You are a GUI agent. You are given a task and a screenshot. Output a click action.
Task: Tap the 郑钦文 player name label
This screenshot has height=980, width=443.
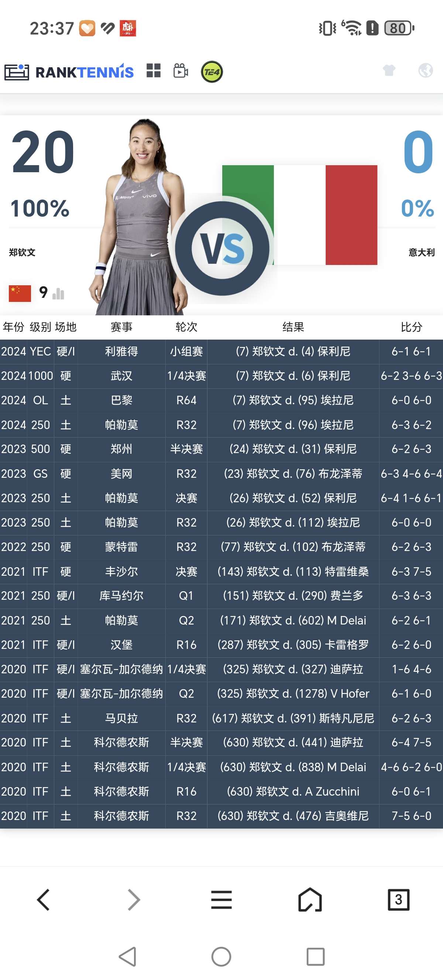(x=22, y=252)
